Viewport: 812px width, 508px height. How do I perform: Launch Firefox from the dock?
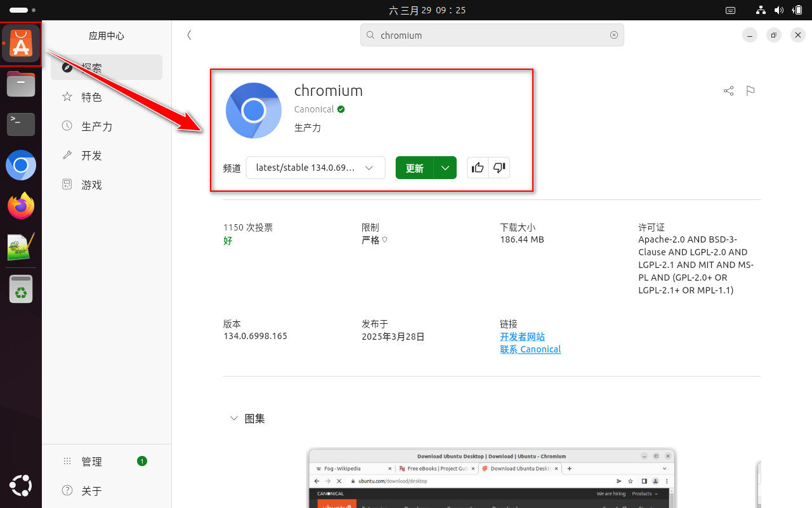21,206
